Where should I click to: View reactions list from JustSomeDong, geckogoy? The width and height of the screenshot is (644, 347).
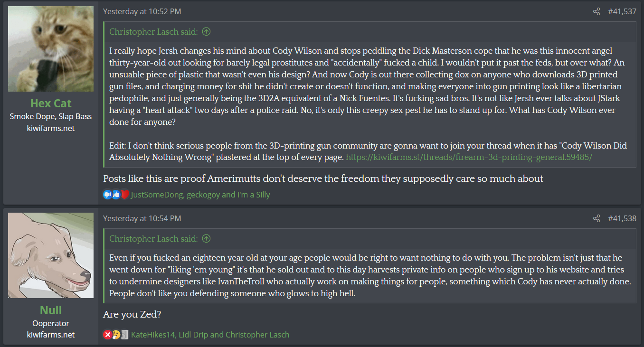pyautogui.click(x=200, y=195)
